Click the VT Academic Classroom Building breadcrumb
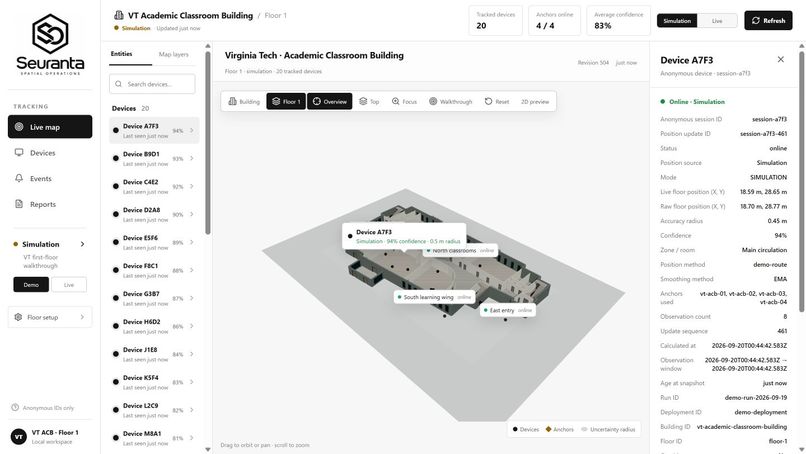806x454 pixels. 190,15
